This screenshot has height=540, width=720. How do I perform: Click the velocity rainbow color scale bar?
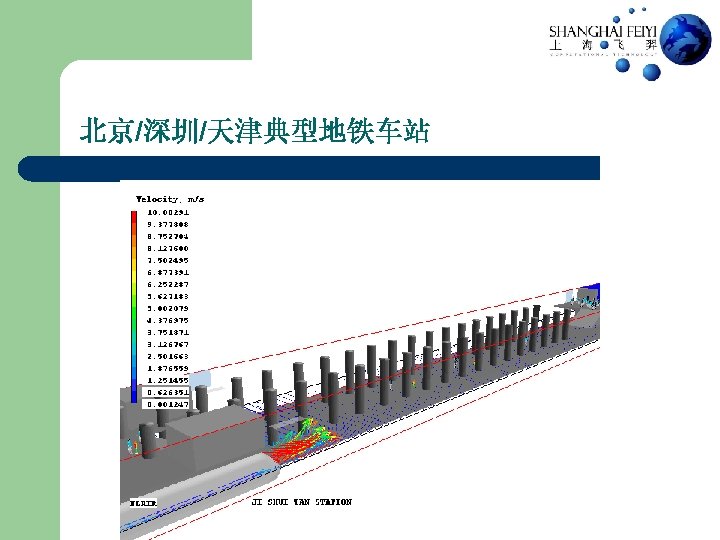click(134, 307)
